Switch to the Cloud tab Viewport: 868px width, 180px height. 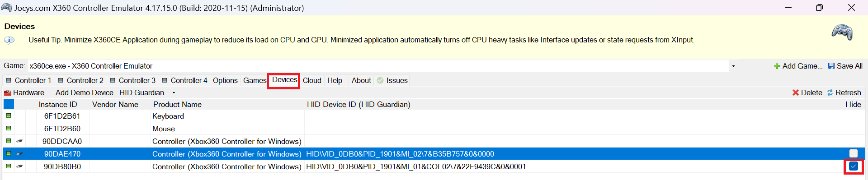(x=312, y=80)
